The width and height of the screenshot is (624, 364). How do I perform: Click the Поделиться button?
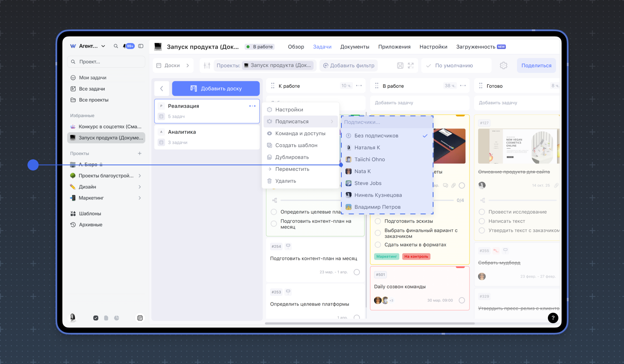536,65
